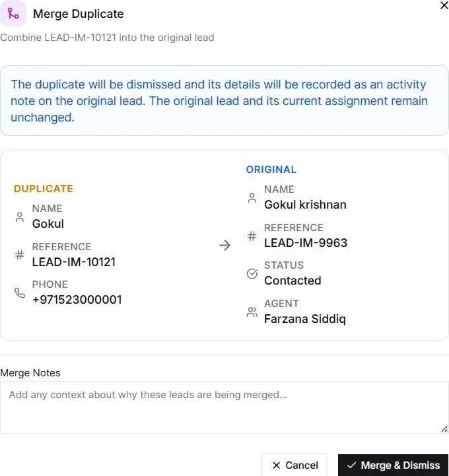Click the original lead name Gokul krishnan
Image resolution: width=449 pixels, height=476 pixels.
[305, 205]
